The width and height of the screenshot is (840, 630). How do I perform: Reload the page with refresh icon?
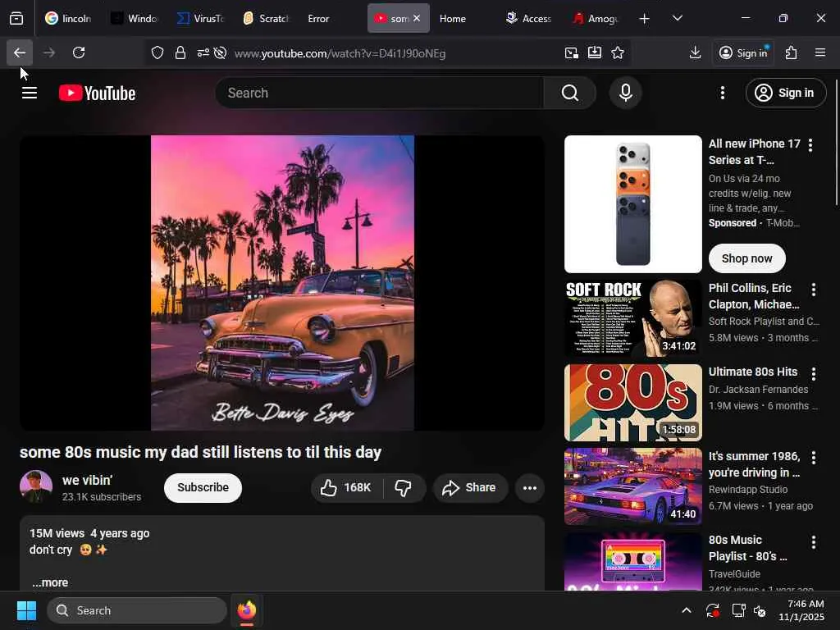tap(79, 52)
